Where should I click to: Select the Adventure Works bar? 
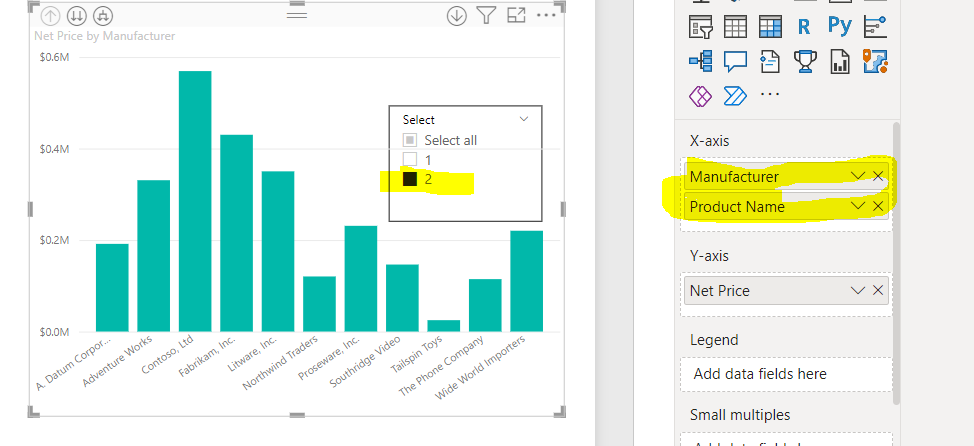153,256
